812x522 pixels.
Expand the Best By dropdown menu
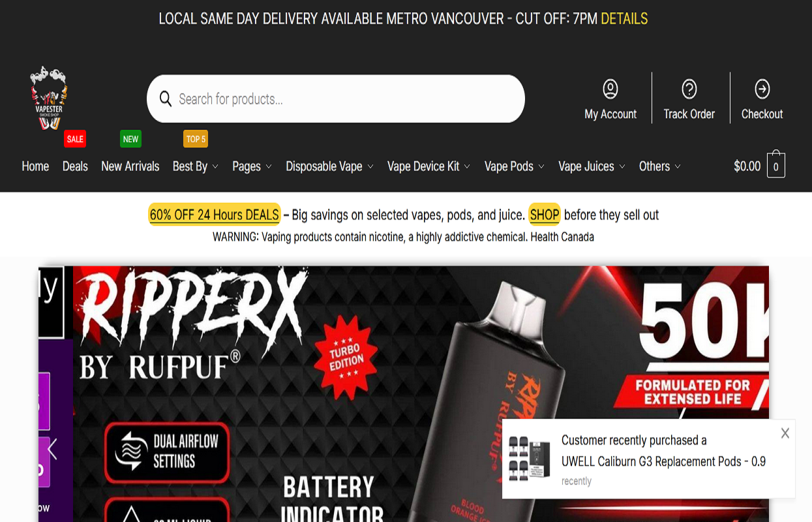[x=196, y=166]
